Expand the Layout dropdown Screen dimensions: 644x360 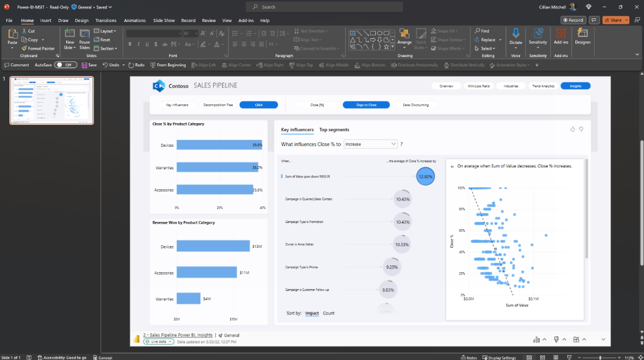tap(106, 31)
